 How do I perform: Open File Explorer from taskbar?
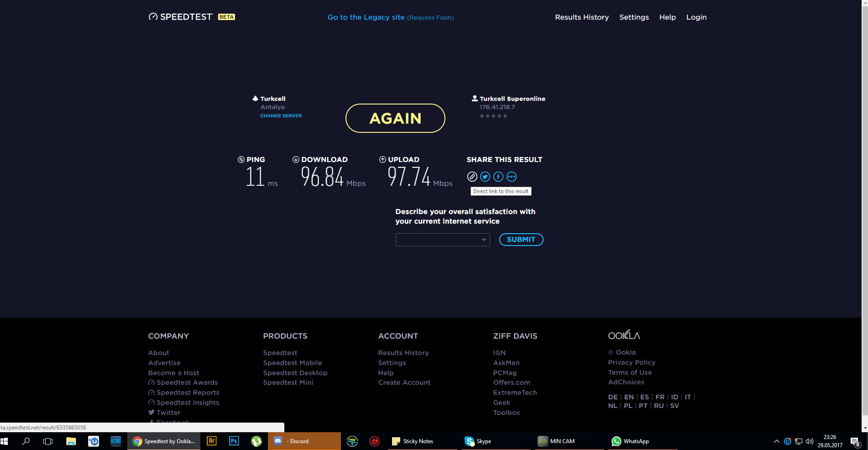tap(71, 441)
